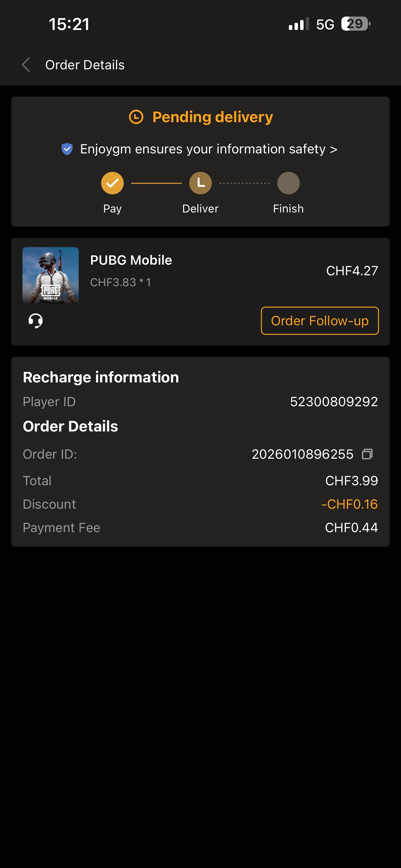401x868 pixels.
Task: Open customer support headset icon
Action: [x=36, y=321]
